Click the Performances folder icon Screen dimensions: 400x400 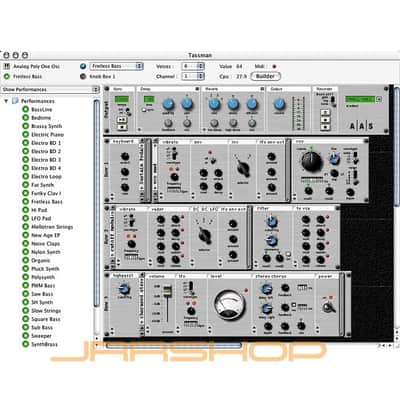click(x=15, y=101)
